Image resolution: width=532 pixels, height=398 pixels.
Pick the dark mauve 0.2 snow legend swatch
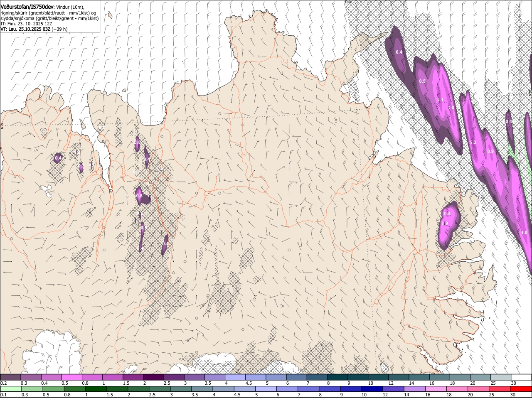[10, 377]
